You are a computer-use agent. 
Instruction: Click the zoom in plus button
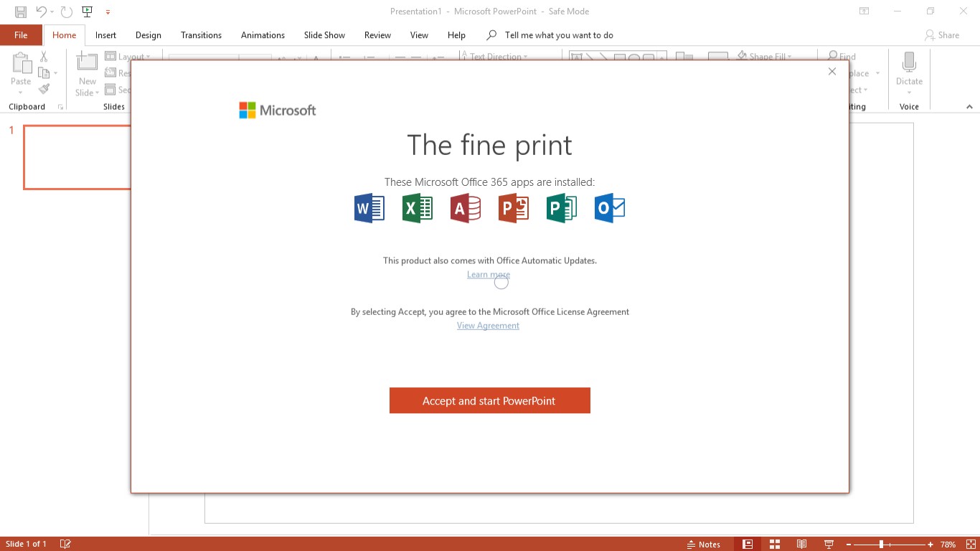point(930,545)
